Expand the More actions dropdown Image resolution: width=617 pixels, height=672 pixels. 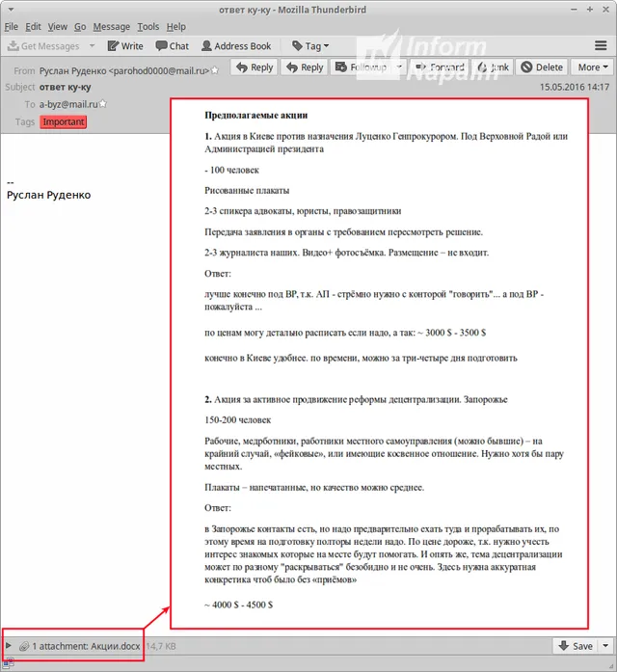point(592,67)
